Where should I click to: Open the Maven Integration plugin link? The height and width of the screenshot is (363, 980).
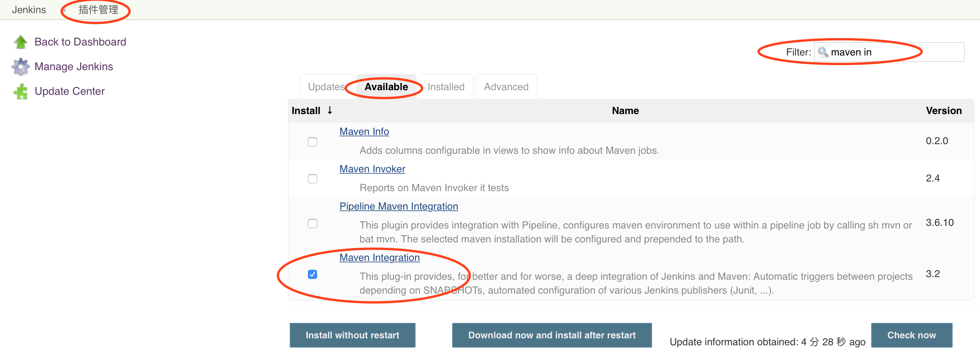380,257
